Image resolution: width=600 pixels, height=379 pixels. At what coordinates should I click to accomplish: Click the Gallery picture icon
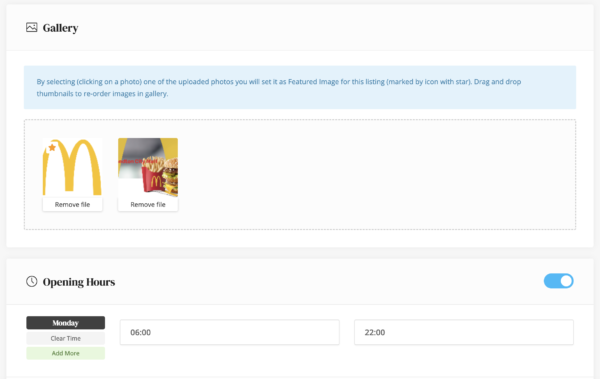(32, 28)
